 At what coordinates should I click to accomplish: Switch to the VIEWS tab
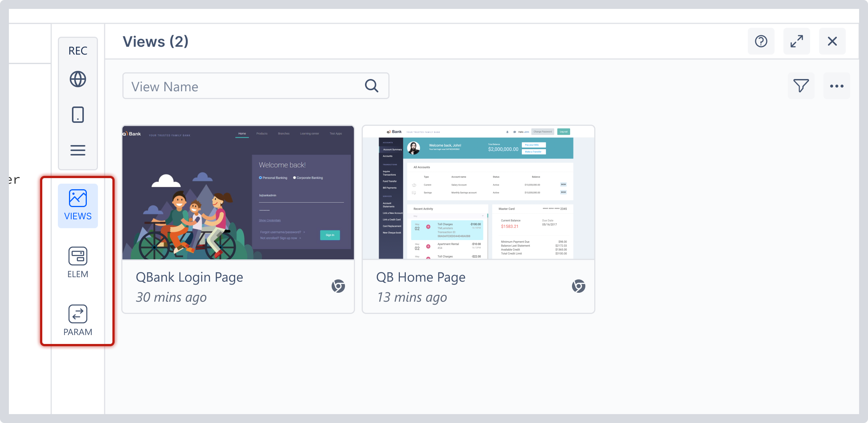coord(78,206)
